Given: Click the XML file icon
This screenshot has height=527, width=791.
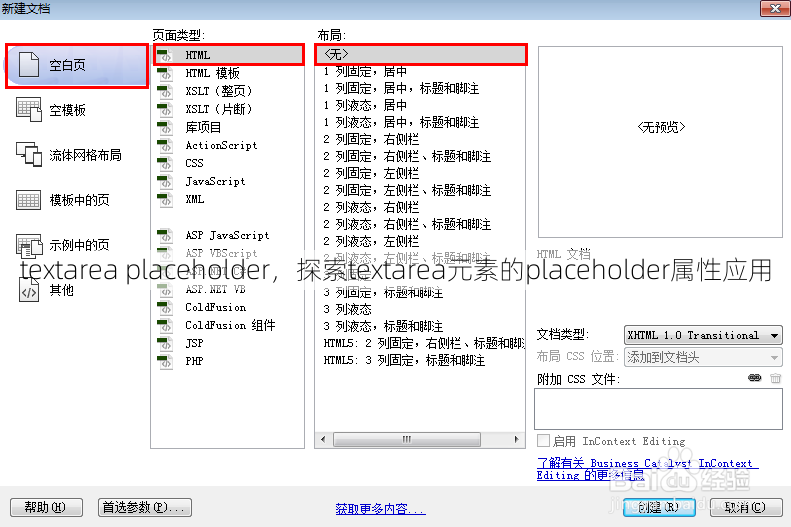Looking at the screenshot, I should 164,199.
